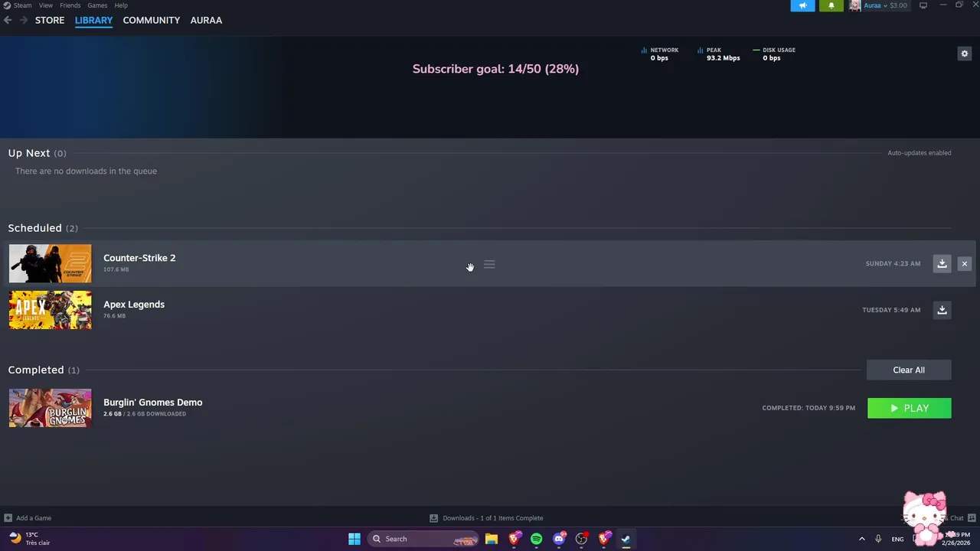Open the ENG language indicator

click(x=897, y=539)
